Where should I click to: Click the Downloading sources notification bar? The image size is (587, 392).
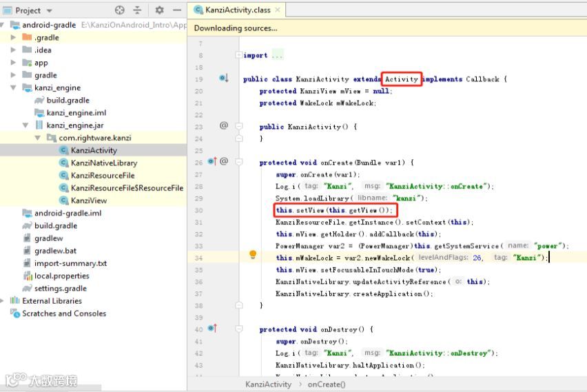point(387,28)
